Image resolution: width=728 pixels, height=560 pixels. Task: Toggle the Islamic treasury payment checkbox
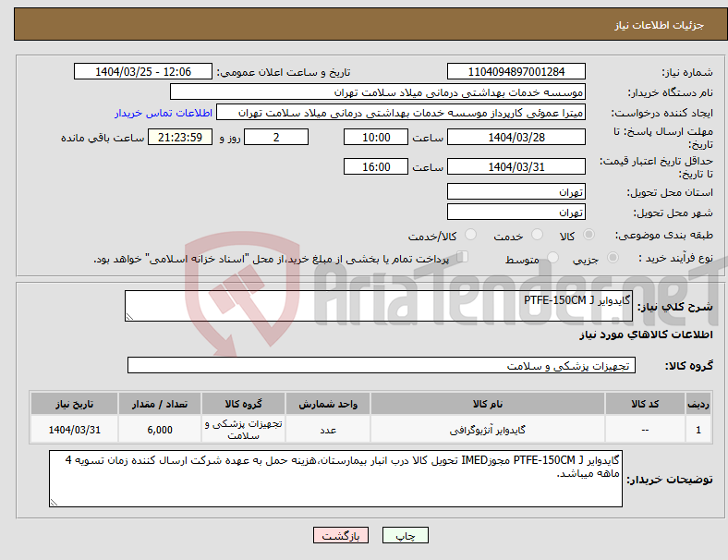point(463,257)
